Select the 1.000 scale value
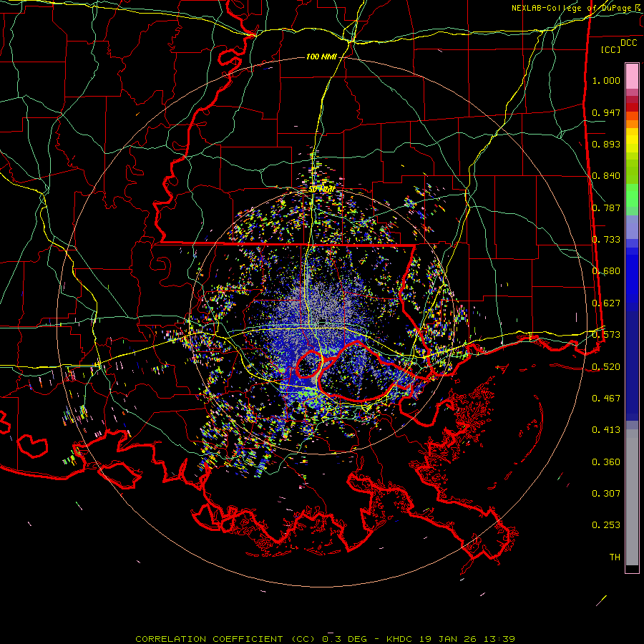Screen dimensions: 644x644 coord(606,80)
